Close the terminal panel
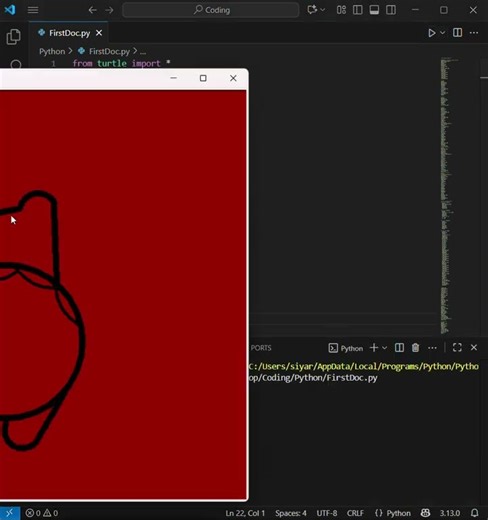This screenshot has height=520, width=488. [x=474, y=347]
